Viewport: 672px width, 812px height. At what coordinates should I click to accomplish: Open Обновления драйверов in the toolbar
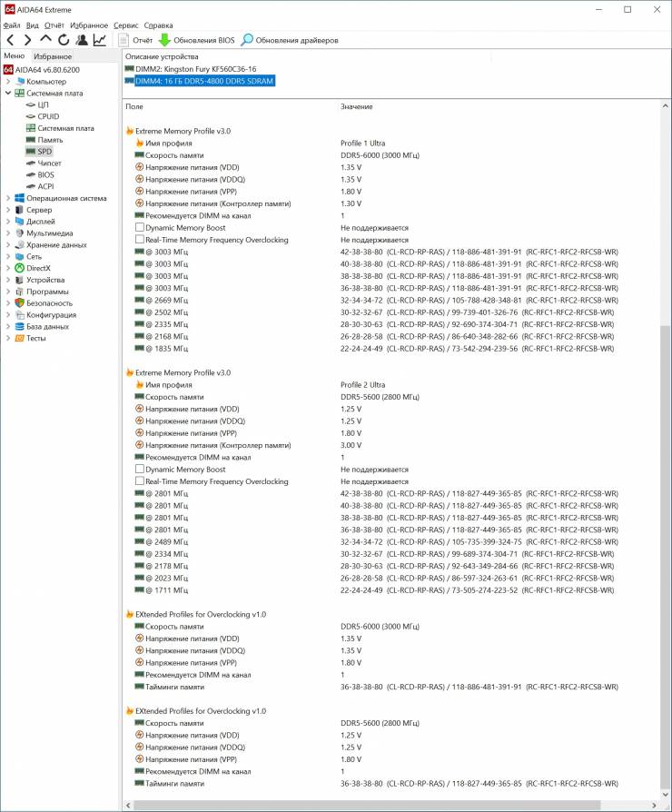coord(290,40)
